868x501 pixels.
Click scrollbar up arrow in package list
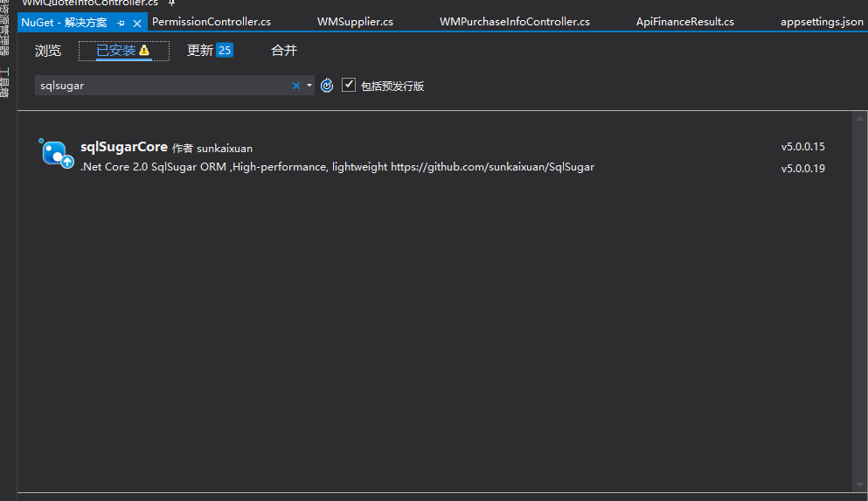tap(859, 118)
